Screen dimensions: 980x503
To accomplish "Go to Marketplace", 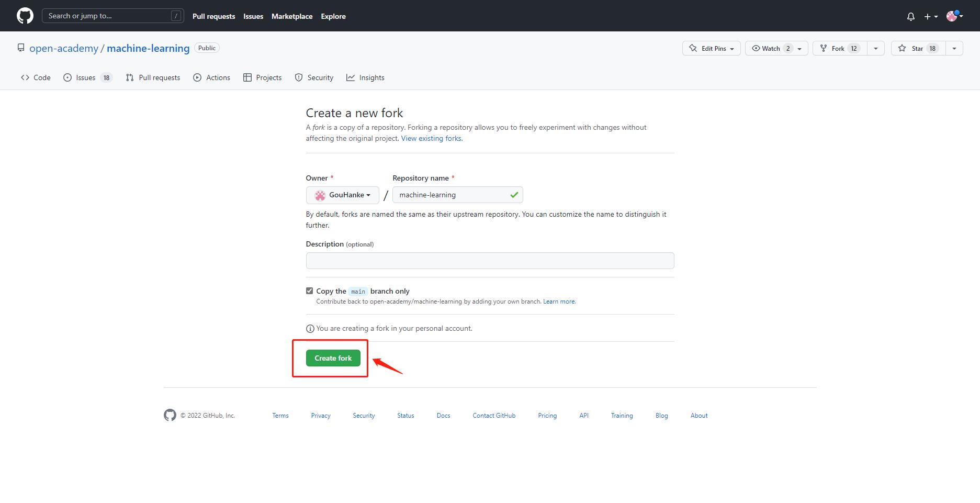I will (292, 16).
